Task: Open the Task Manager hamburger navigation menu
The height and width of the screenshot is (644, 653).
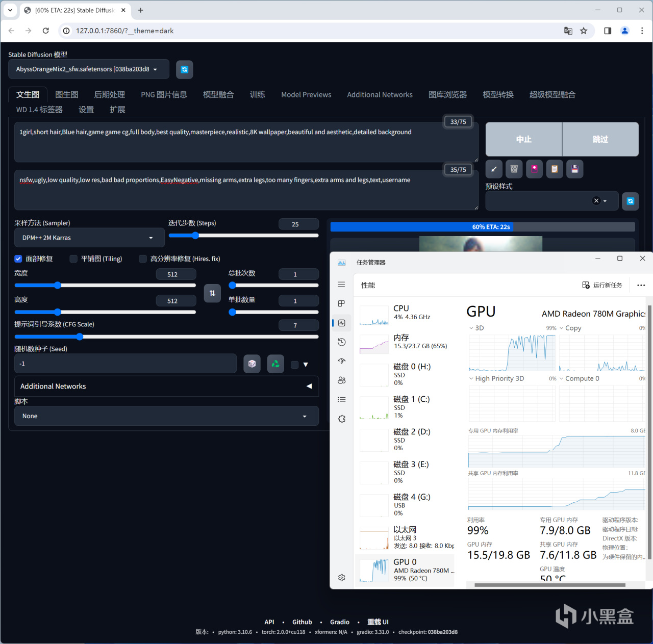Action: 342,285
